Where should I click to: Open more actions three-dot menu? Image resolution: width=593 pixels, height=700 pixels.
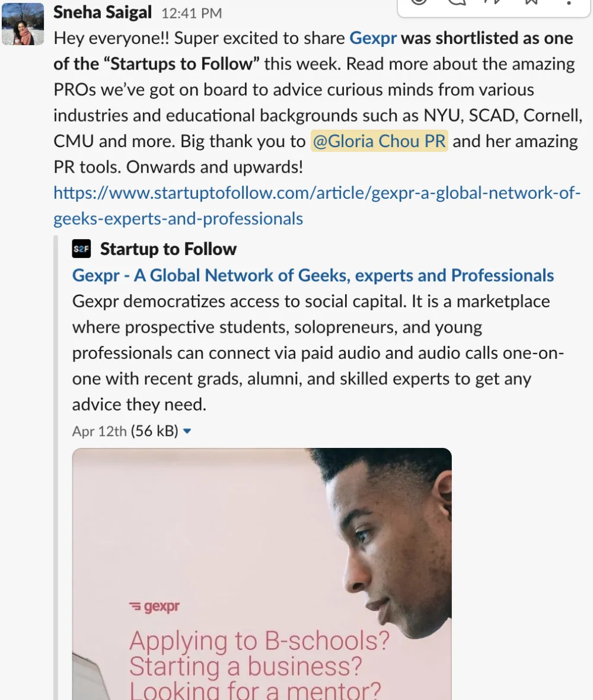click(569, 2)
